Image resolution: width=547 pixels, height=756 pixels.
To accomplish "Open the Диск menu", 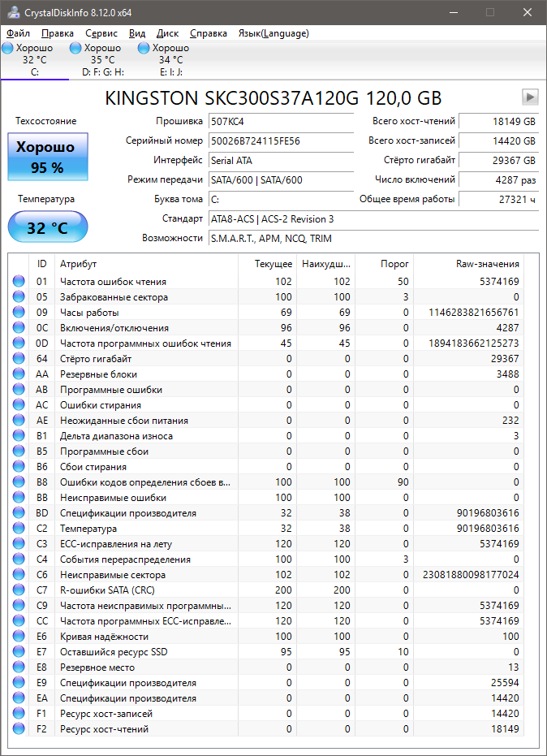I will tap(168, 33).
